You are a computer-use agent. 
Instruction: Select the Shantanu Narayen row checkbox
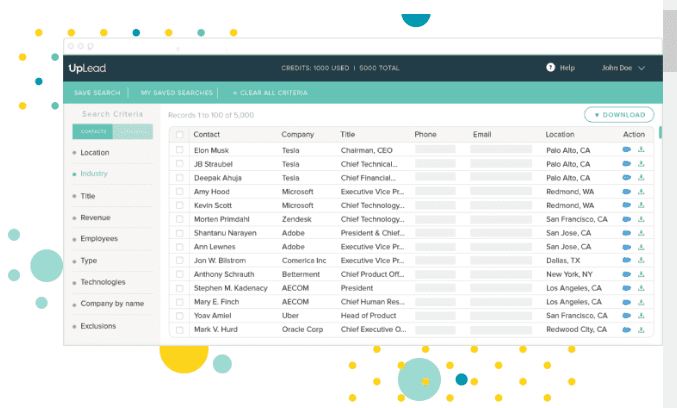coord(180,233)
